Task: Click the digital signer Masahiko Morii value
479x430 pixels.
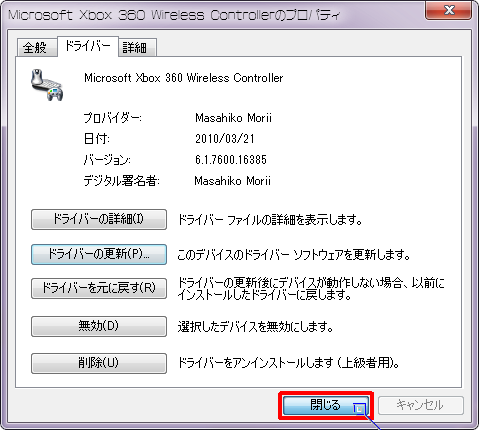Action: pos(232,181)
